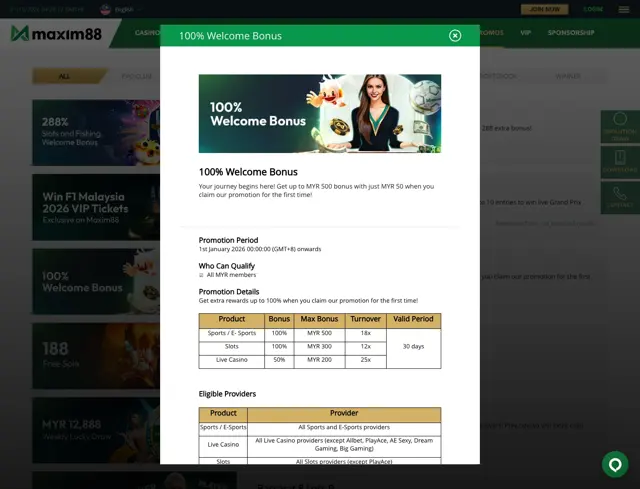The width and height of the screenshot is (640, 489).
Task: Open the 188 Free Spin banner
Action: pyautogui.click(x=96, y=356)
